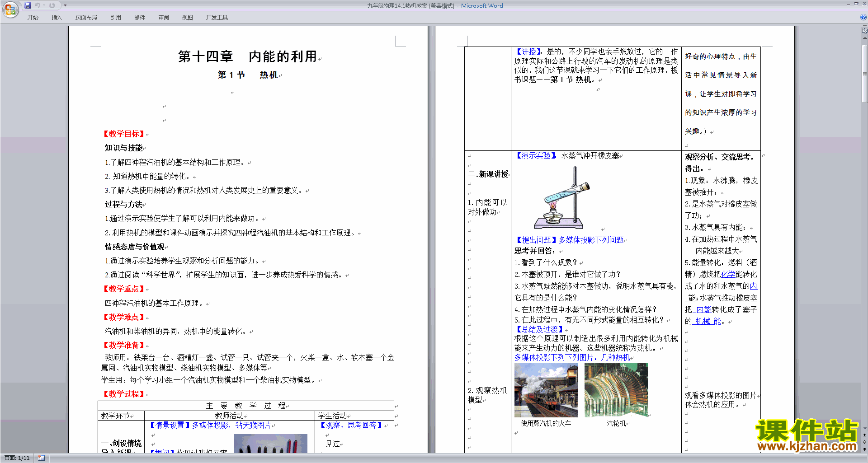The image size is (868, 463).
Task: Click the caption 使用蒸汽机的火车
Action: click(546, 423)
